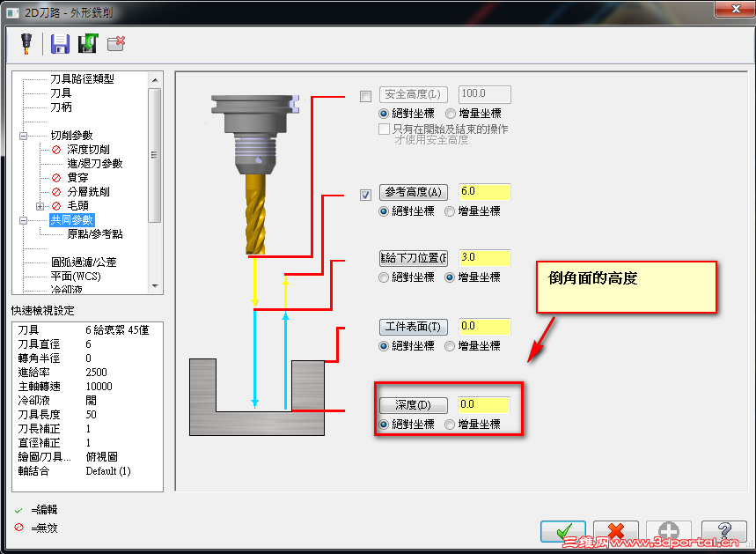The height and width of the screenshot is (554, 756).
Task: Select 增量坐標 for 工件表面
Action: (450, 346)
